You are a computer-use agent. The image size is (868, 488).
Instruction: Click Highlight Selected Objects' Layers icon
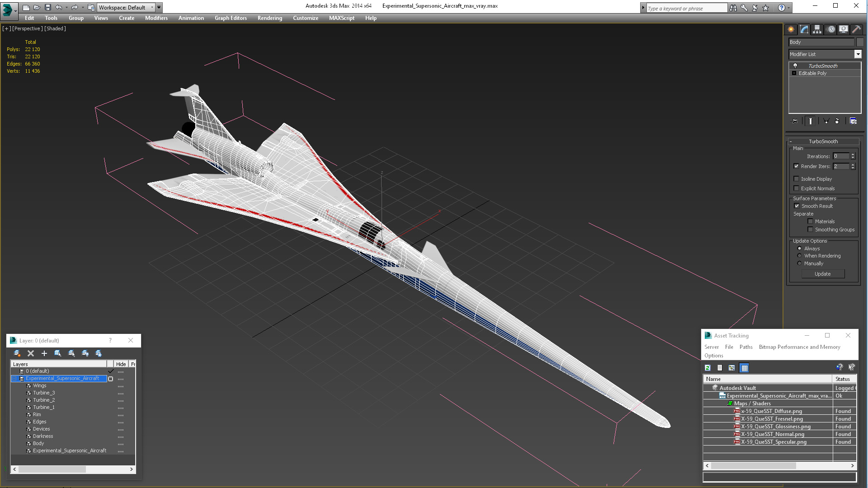[71, 353]
